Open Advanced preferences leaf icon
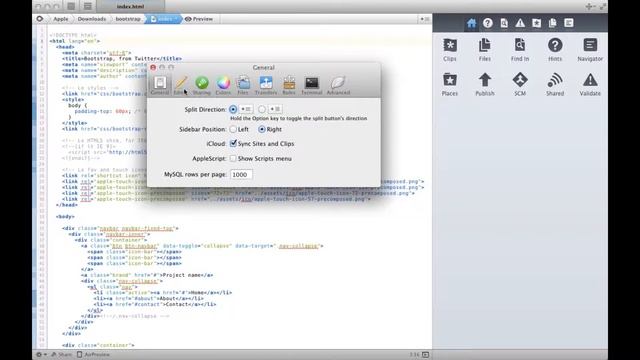 point(338,85)
